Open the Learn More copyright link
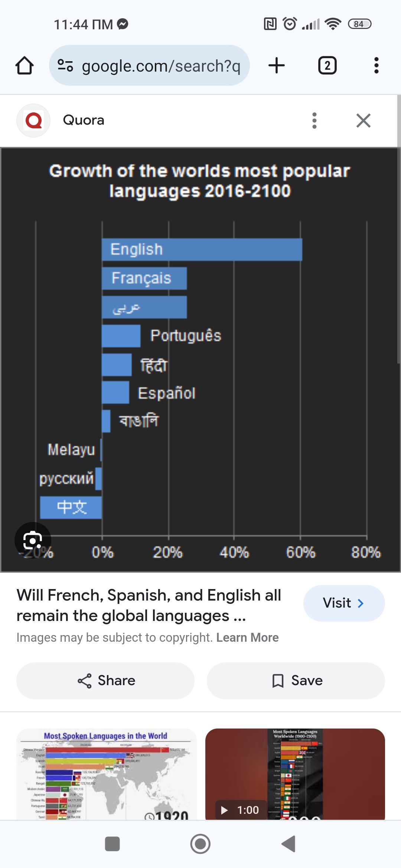The image size is (401, 868). pos(247,637)
